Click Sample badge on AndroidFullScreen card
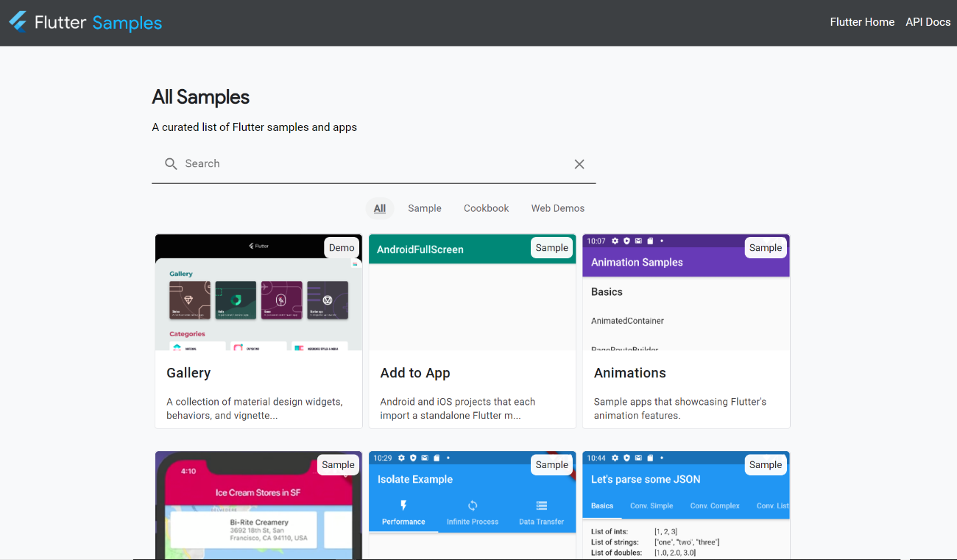This screenshot has height=560, width=957. click(552, 248)
